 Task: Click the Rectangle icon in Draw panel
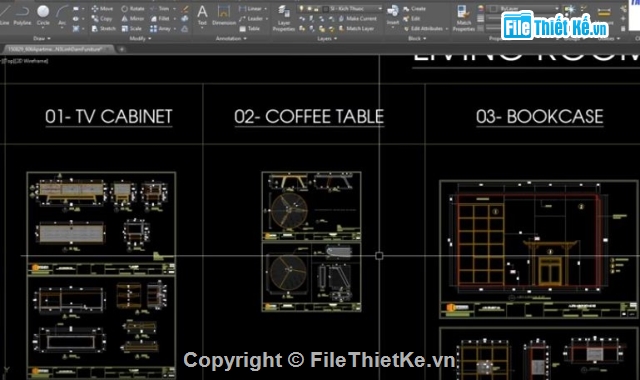pos(76,8)
